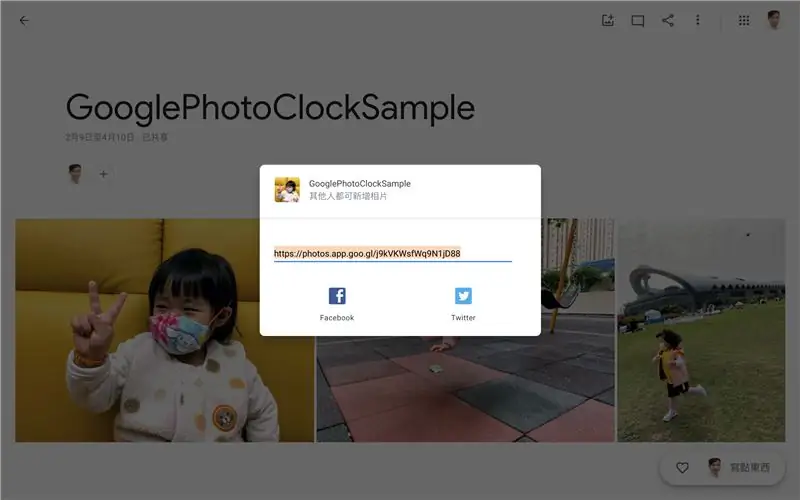The image size is (800, 500).
Task: Go back with the left arrow icon
Action: 24,20
